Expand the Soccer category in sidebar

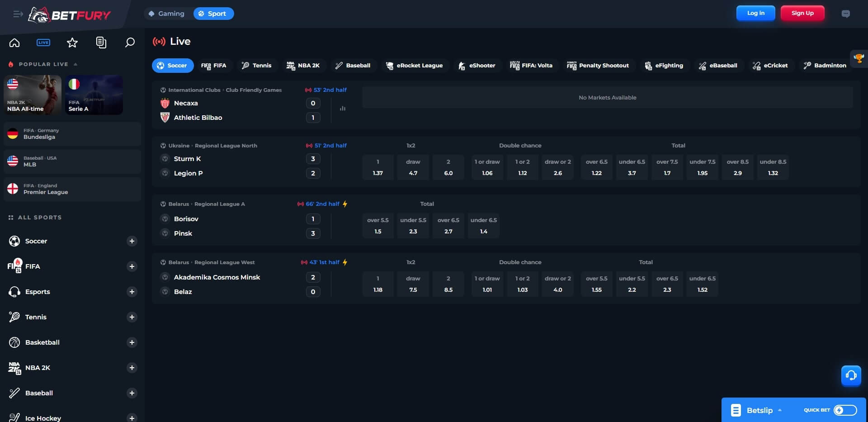click(x=132, y=241)
